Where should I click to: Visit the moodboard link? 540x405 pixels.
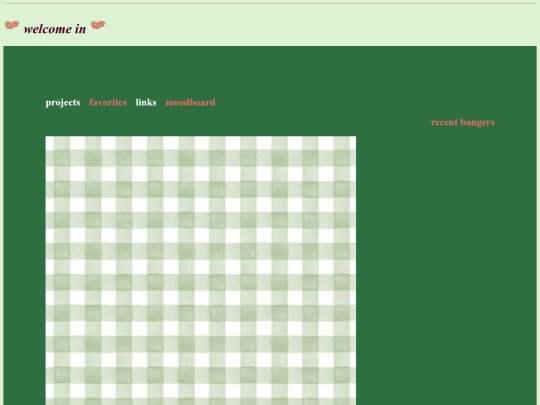coord(190,102)
